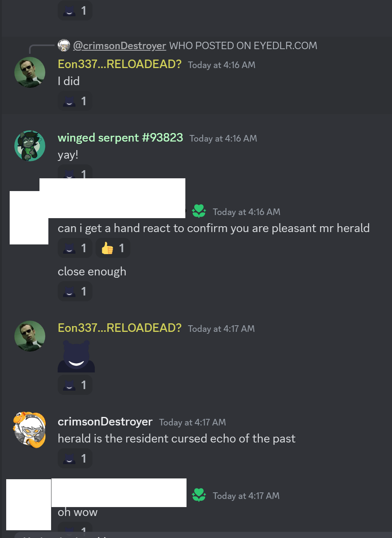Jump to replied message 'WHO POSTED ON EYEDLR.COM'
This screenshot has height=538, width=392.
coord(243,46)
